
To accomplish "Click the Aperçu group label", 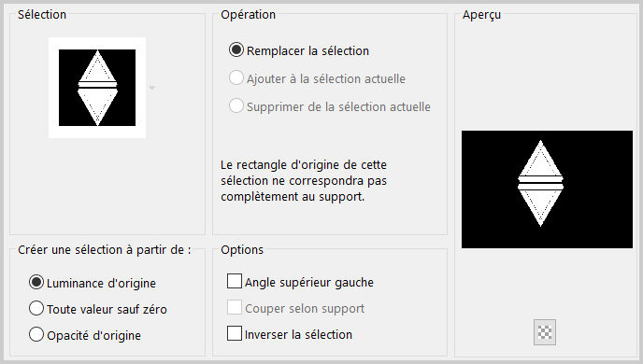I will [481, 15].
